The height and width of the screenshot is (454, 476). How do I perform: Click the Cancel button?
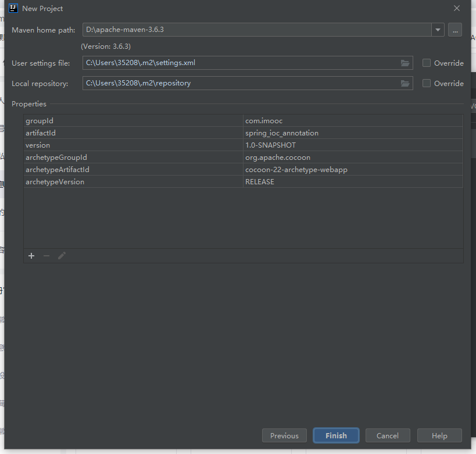point(388,435)
